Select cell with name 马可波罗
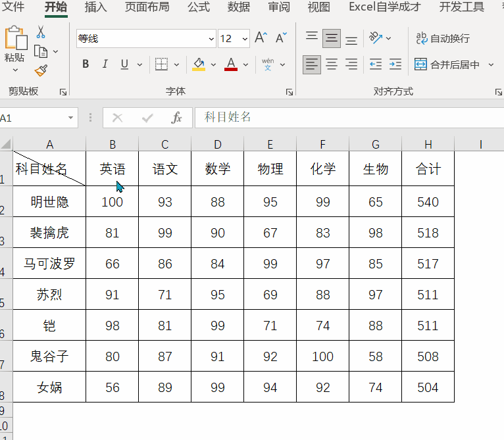Image resolution: width=504 pixels, height=440 pixels. (49, 264)
